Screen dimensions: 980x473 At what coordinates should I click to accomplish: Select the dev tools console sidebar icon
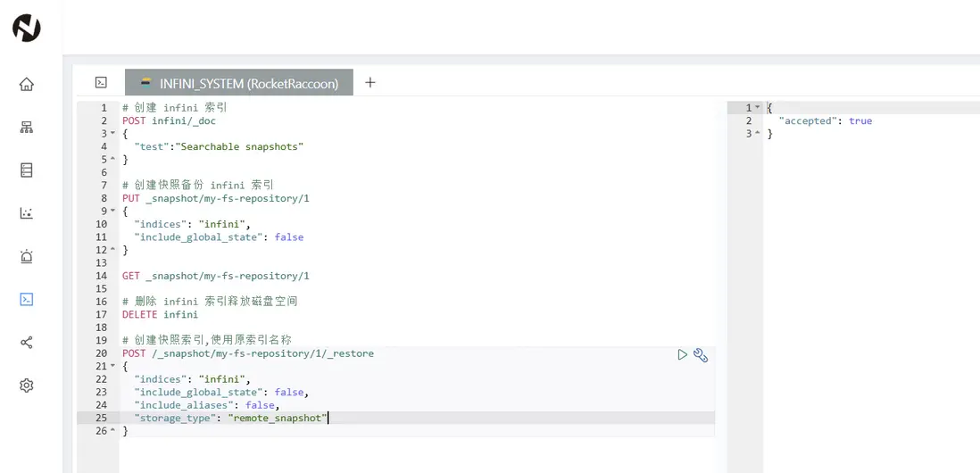click(27, 300)
